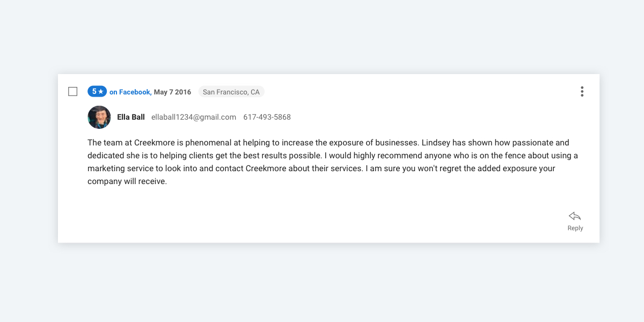Click the 5 star rating badge

pos(97,92)
